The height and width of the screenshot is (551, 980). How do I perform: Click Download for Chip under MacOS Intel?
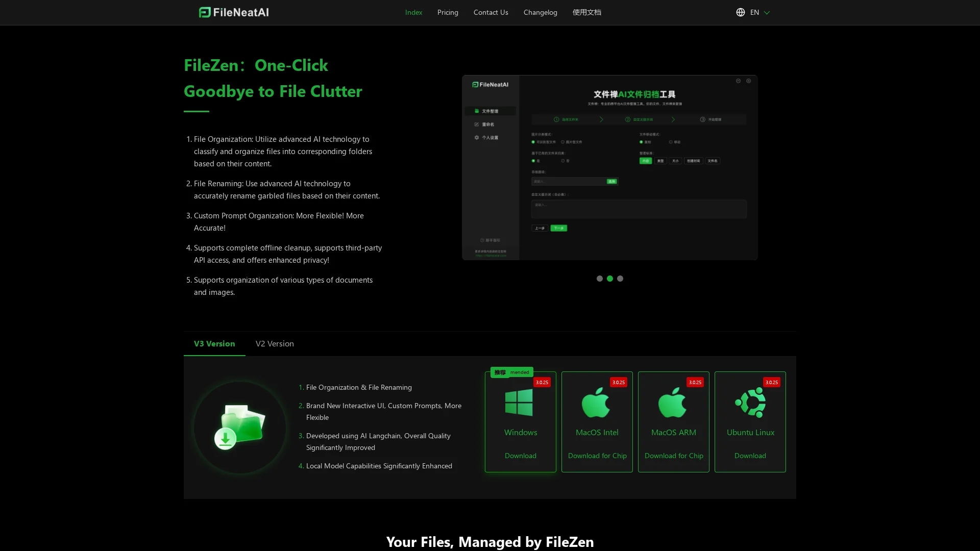[597, 456]
